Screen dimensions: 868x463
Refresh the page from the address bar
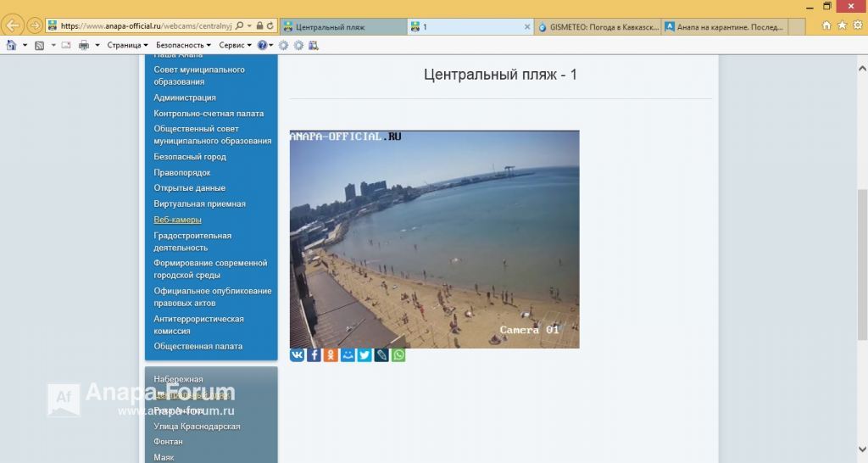point(270,26)
